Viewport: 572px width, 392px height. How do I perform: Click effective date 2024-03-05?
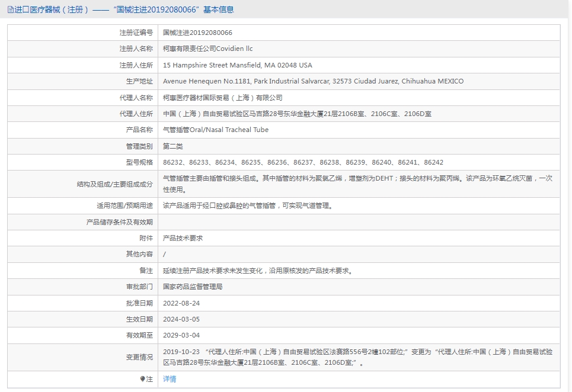[181, 319]
